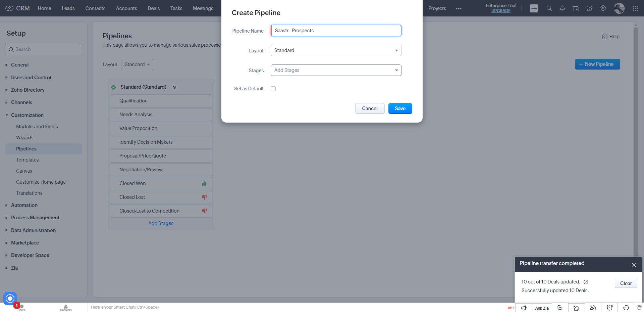Click the Pipeline Name input field
The image size is (644, 312).
(336, 30)
